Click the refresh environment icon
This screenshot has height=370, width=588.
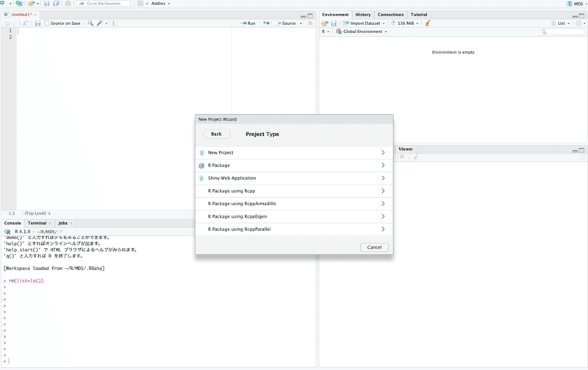click(x=579, y=24)
